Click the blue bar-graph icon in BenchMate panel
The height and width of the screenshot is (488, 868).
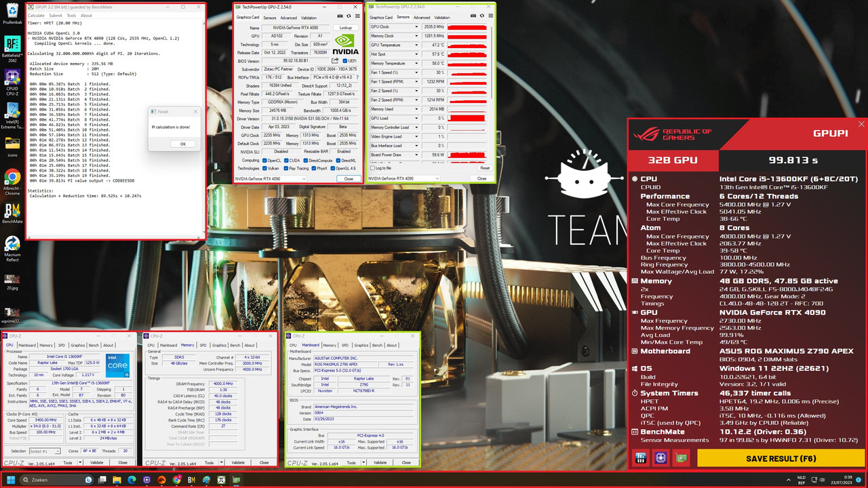[x=640, y=457]
